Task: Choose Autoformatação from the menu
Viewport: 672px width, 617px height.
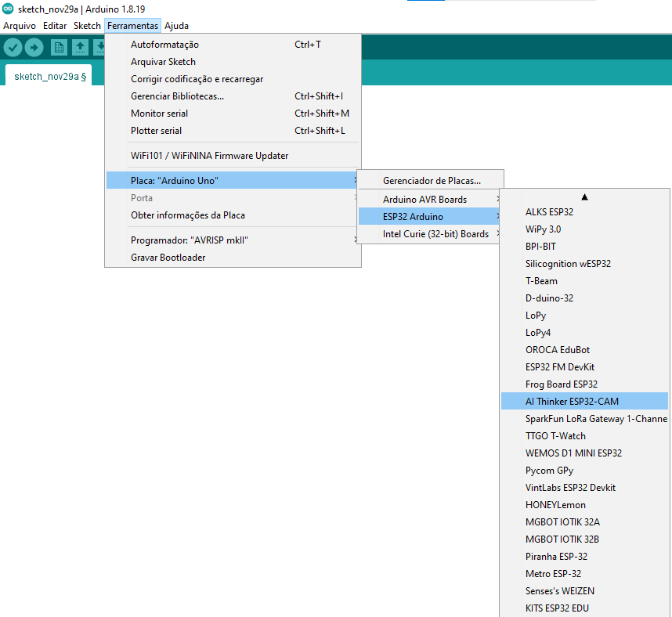Action: [233, 45]
